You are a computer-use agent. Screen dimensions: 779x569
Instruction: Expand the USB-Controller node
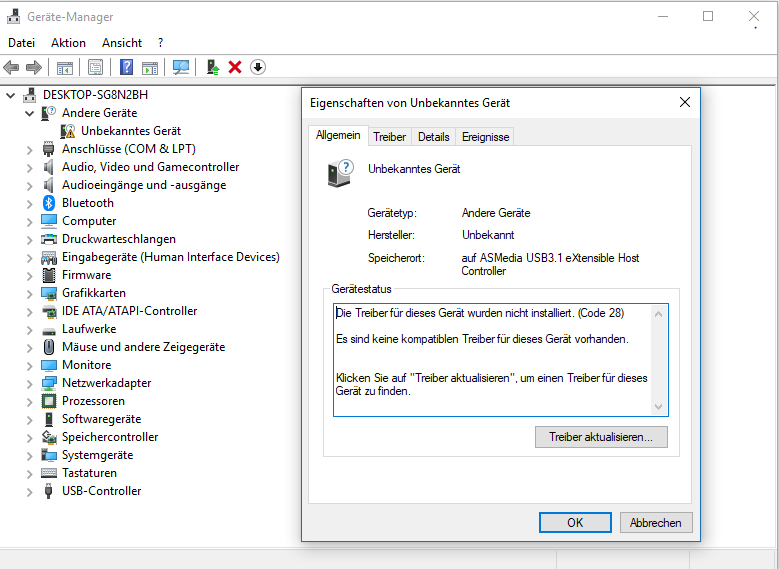pyautogui.click(x=29, y=491)
